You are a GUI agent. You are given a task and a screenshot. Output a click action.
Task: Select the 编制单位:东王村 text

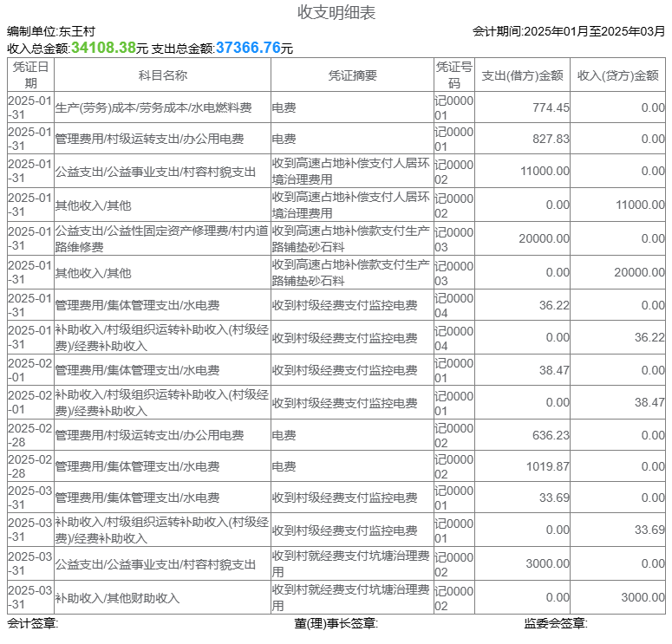coord(51,31)
